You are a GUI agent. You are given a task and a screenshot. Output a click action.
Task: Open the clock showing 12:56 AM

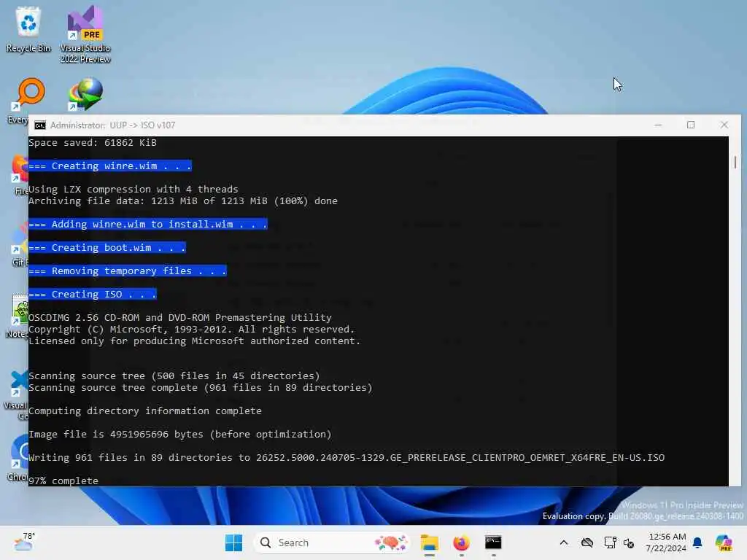(x=667, y=542)
